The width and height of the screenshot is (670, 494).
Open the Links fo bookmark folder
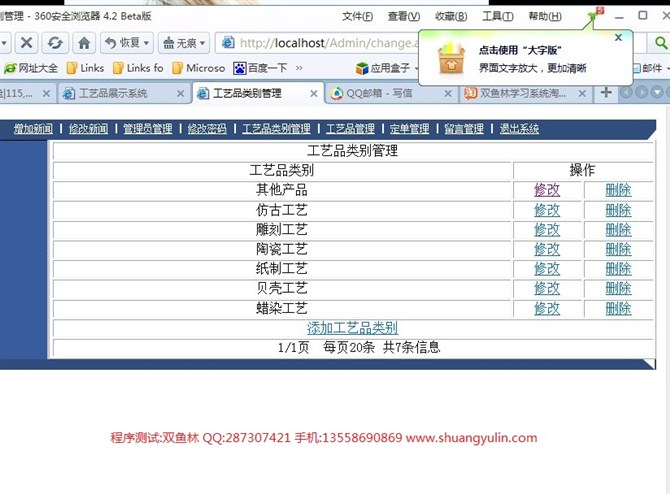[138, 68]
